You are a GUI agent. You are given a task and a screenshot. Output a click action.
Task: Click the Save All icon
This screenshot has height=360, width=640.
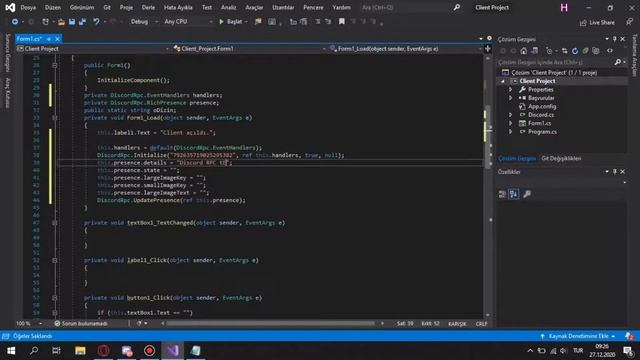pyautogui.click(x=82, y=22)
